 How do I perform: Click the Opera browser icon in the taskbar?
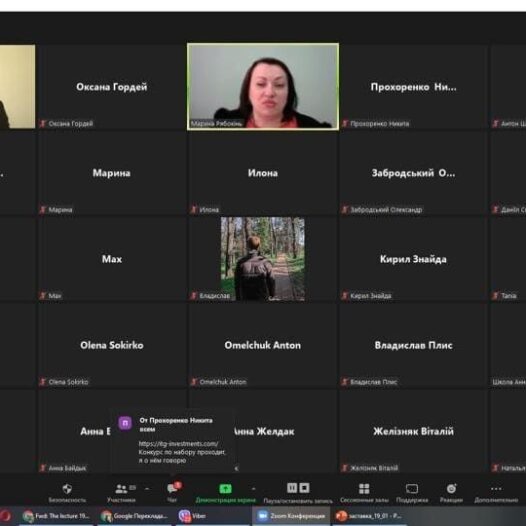(5, 516)
